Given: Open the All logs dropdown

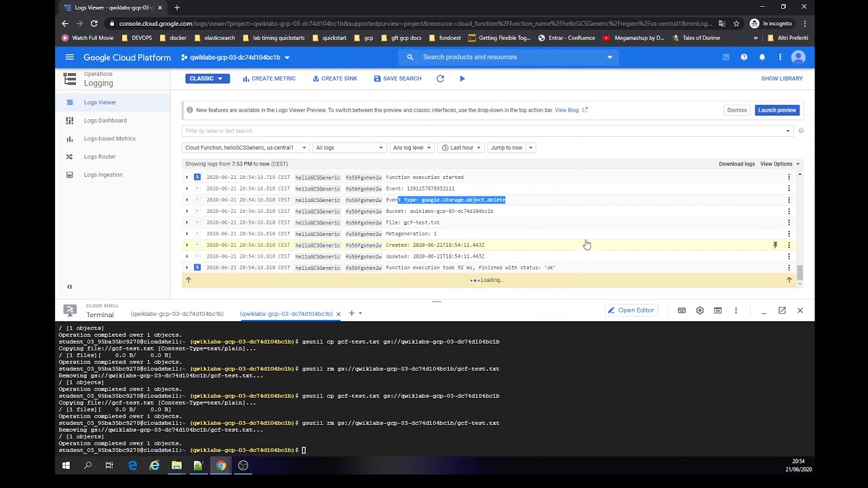Looking at the screenshot, I should [x=349, y=148].
